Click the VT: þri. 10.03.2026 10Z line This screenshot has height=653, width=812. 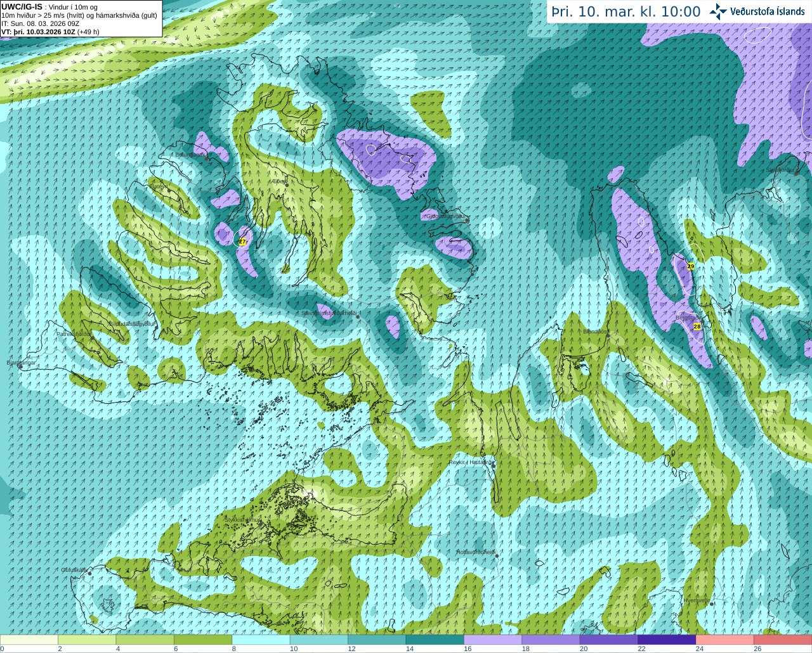pyautogui.click(x=50, y=32)
